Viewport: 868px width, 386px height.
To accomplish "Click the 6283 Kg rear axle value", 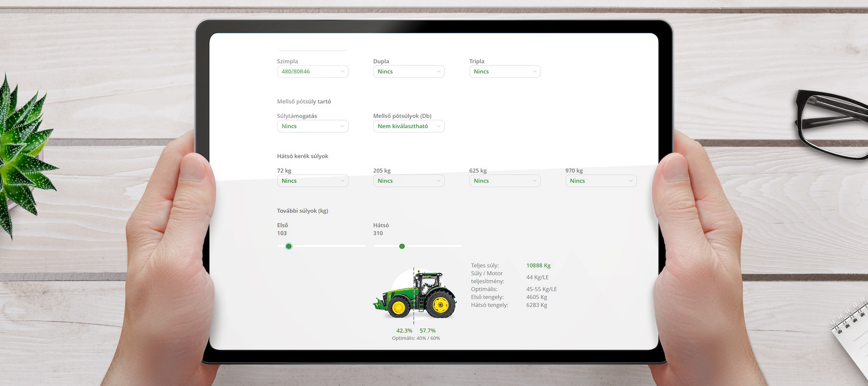I will [537, 305].
